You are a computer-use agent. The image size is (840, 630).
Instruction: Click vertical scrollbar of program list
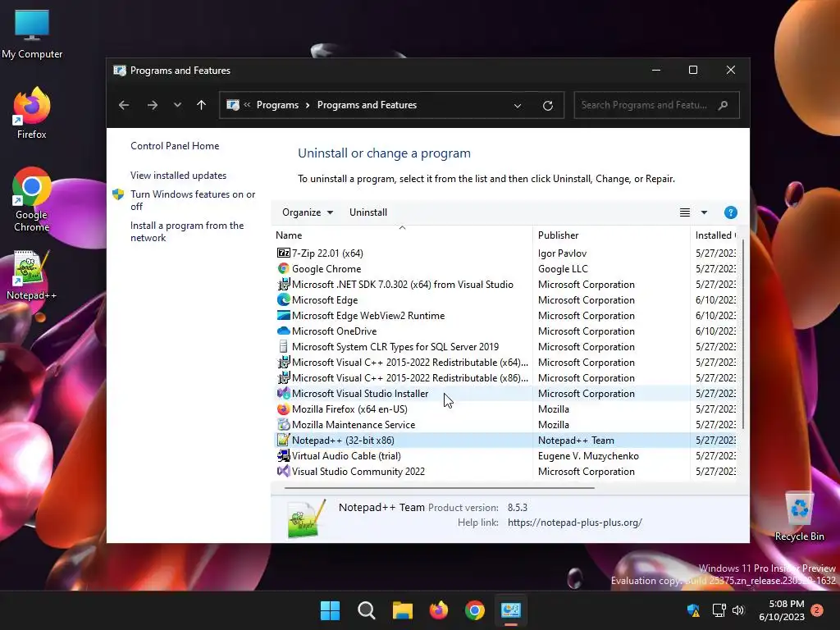click(742, 335)
